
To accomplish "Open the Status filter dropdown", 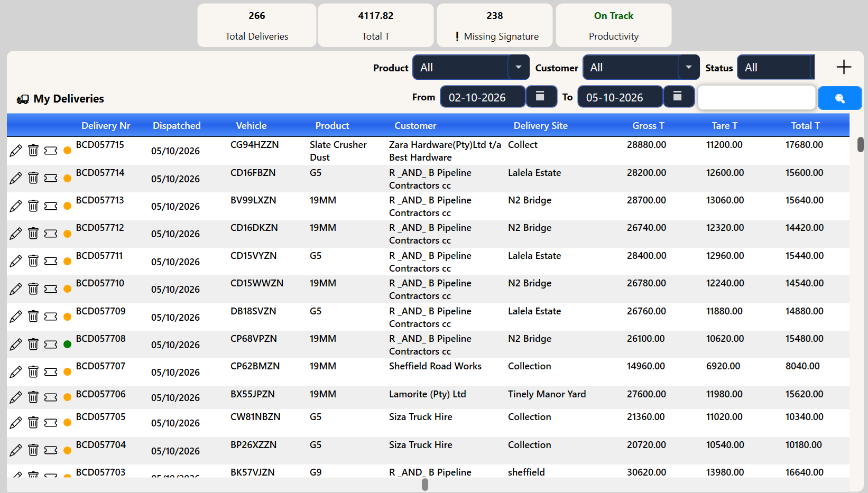I will coord(775,67).
